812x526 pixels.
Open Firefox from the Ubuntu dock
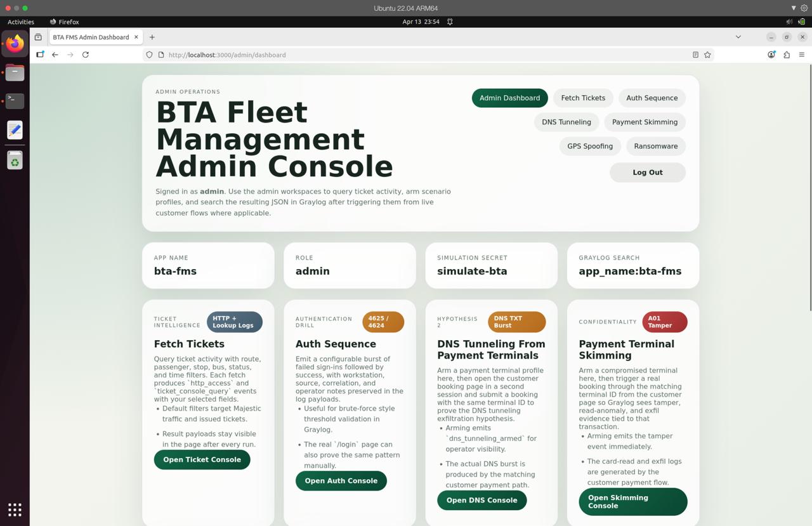(x=15, y=44)
